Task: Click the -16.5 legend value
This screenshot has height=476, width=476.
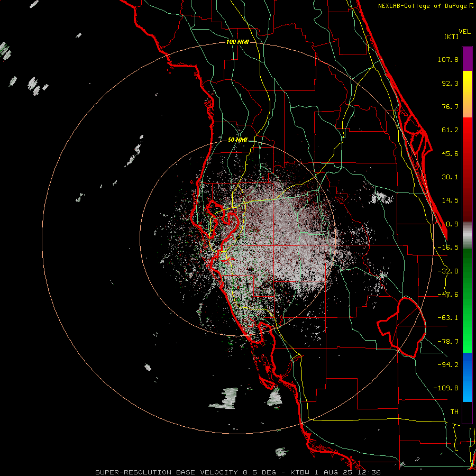Action: (x=448, y=248)
